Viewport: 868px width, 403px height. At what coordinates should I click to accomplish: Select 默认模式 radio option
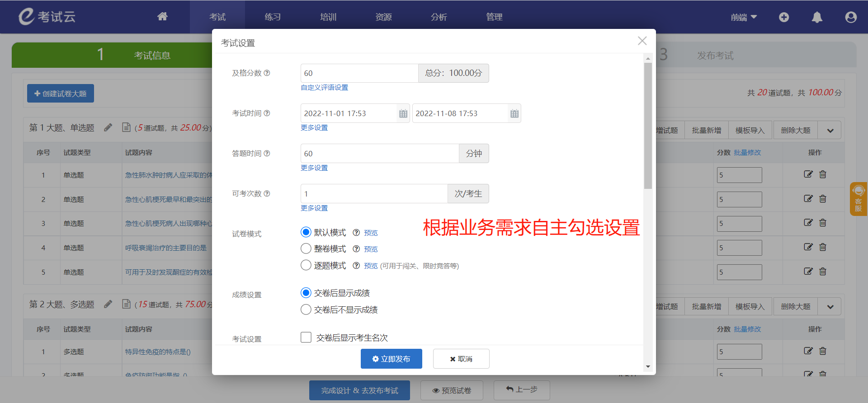point(306,232)
